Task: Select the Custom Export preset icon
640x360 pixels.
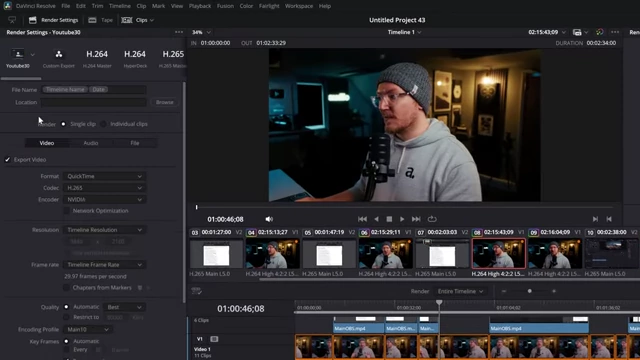Action: 59,54
